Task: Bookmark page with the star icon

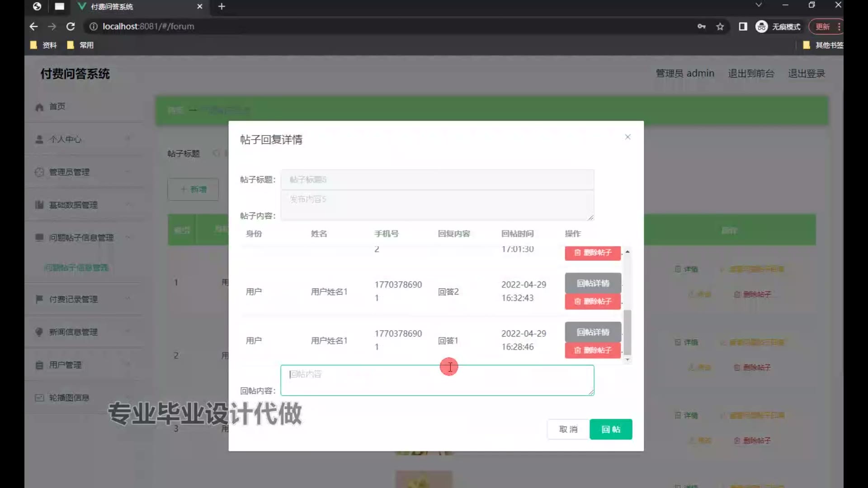Action: point(720,27)
